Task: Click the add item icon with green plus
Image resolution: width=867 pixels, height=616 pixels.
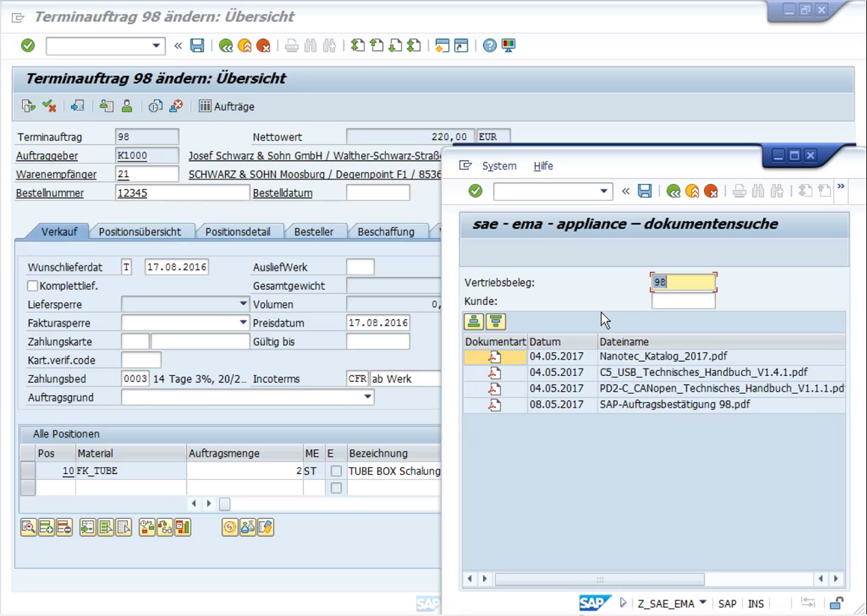Action: 46,527
